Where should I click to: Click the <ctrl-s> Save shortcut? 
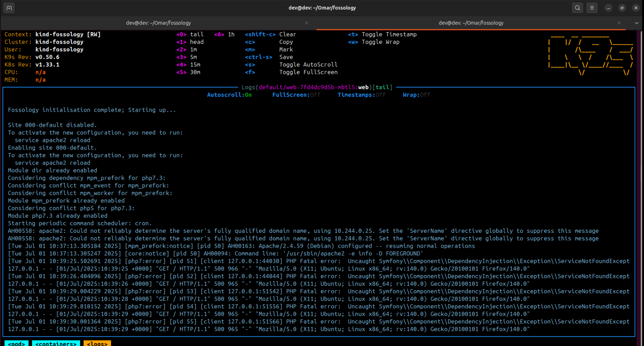[269, 57]
